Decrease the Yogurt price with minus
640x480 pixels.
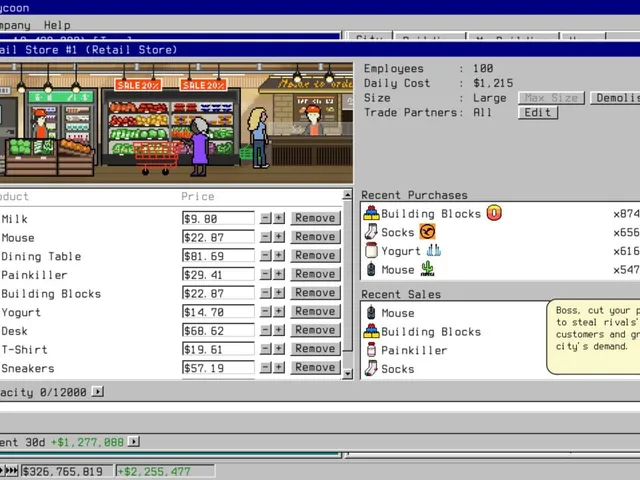tap(265, 311)
